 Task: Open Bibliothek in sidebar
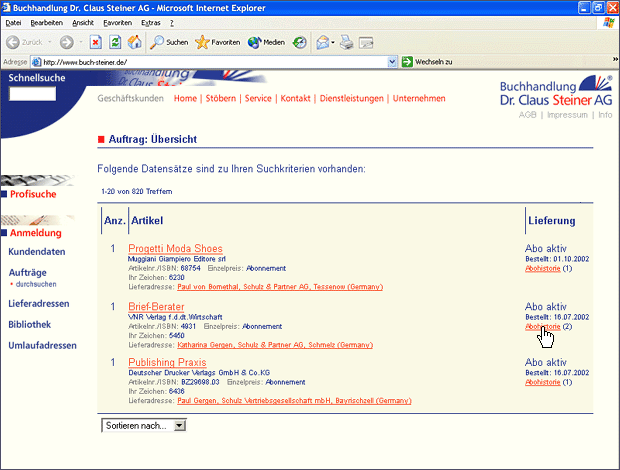point(30,325)
